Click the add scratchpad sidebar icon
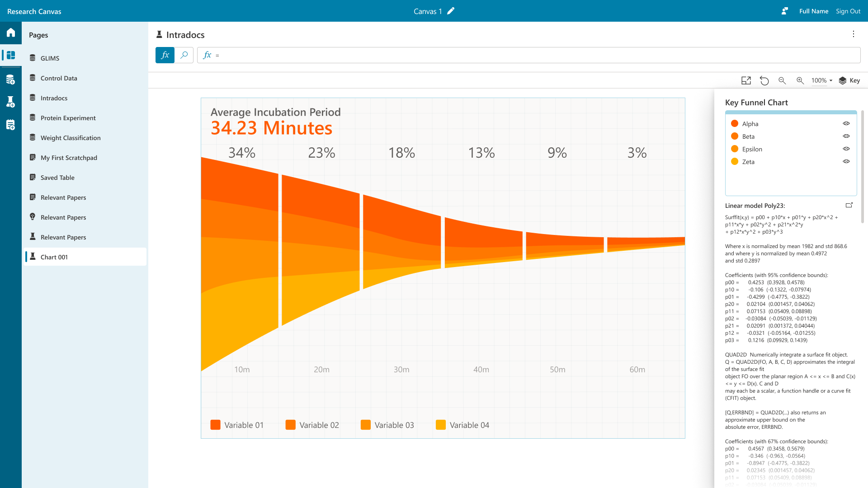Image resolution: width=868 pixels, height=488 pixels. point(11,125)
